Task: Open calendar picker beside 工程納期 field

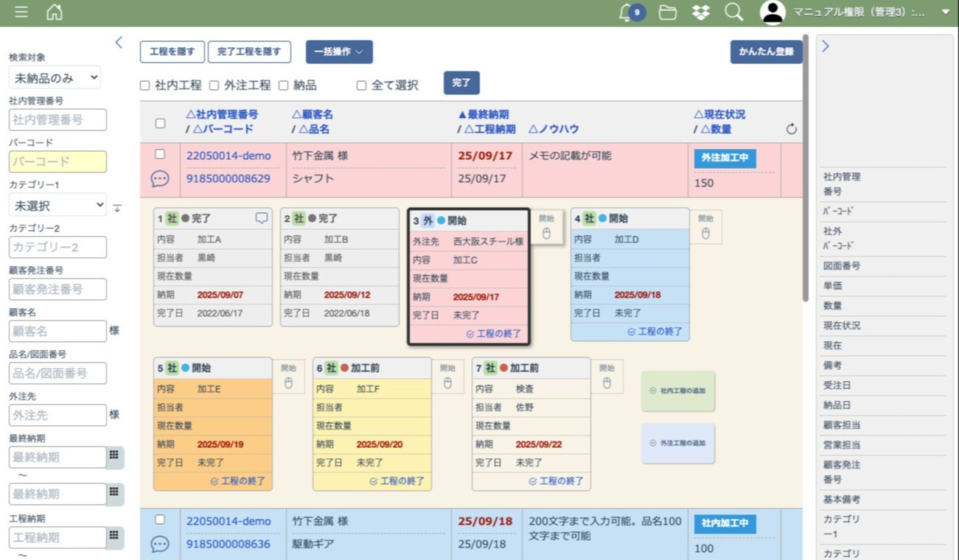Action: (x=114, y=537)
